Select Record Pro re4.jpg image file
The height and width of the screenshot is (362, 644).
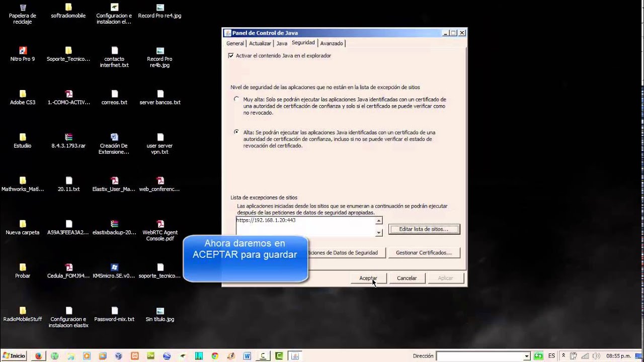click(159, 11)
